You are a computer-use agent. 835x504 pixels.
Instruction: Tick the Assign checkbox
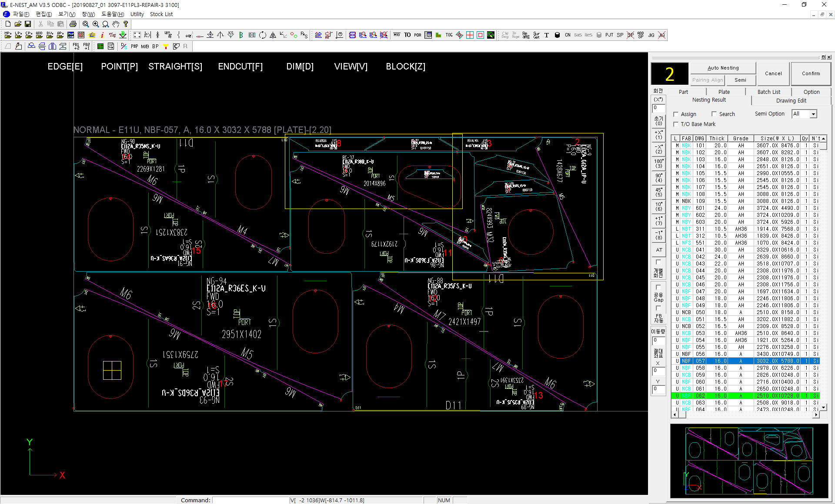676,114
